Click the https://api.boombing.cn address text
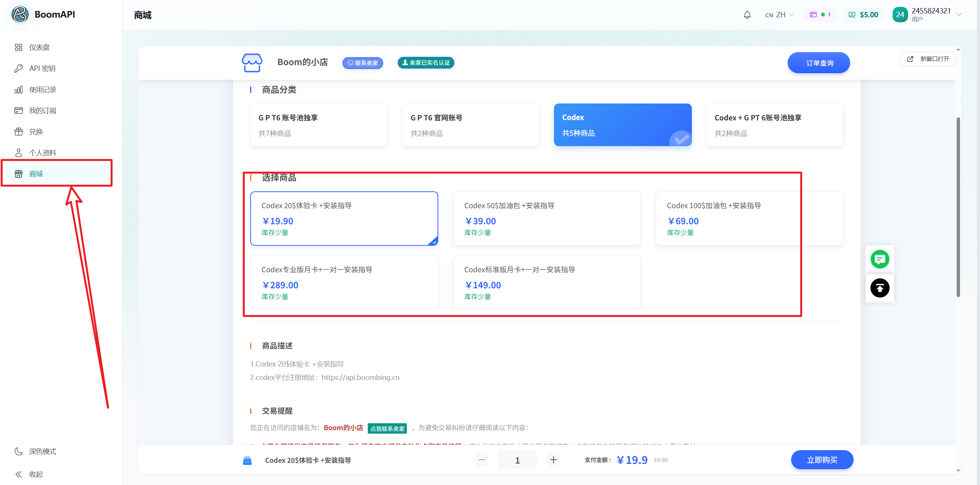980x485 pixels. coord(361,377)
